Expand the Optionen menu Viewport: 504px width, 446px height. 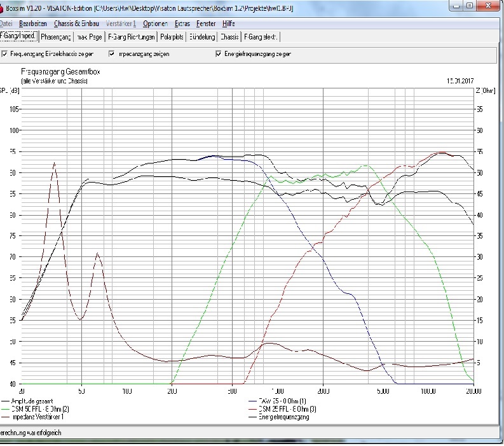155,24
